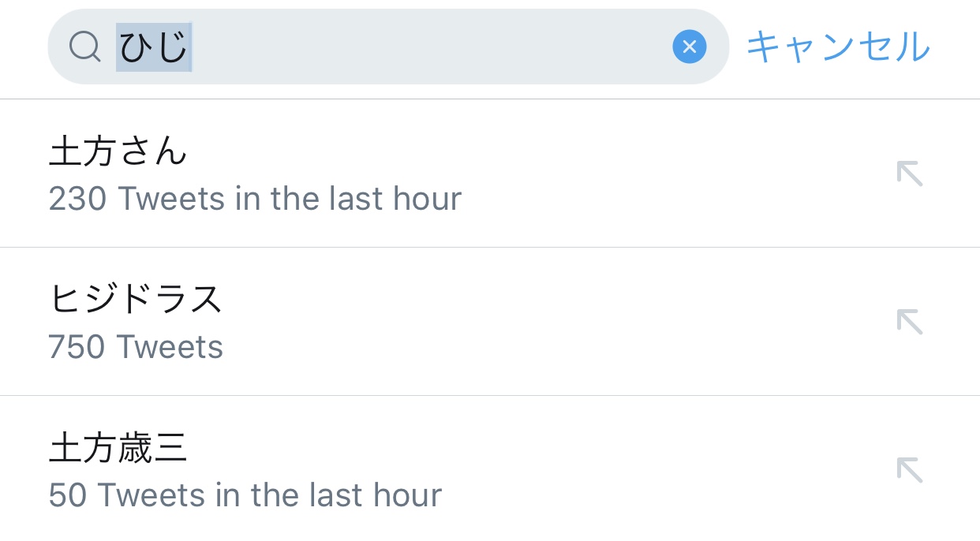
Task: Click the number 50 under 土方歳三
Action: (x=68, y=495)
